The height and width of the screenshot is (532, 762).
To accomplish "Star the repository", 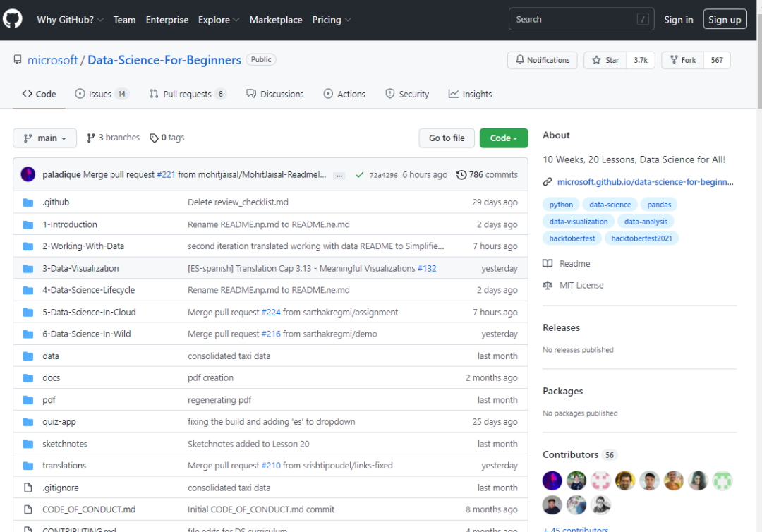I will (605, 60).
